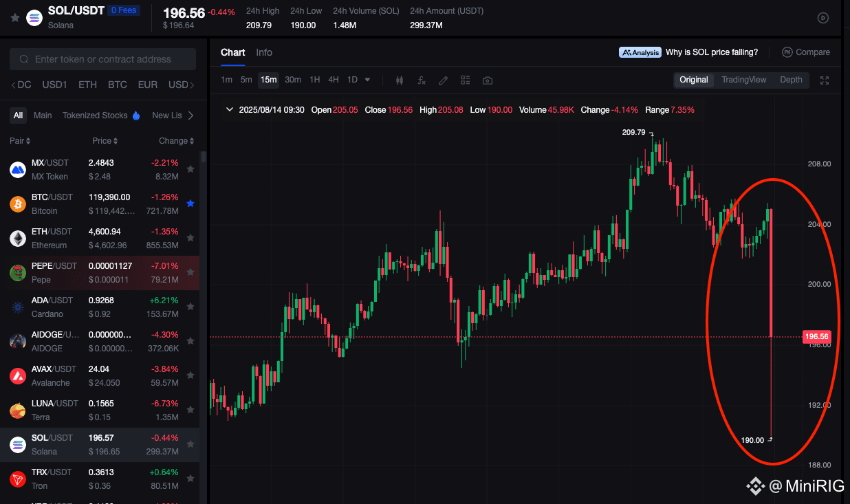Click the market list scrollbar
This screenshot has width=850, height=504.
click(203, 157)
